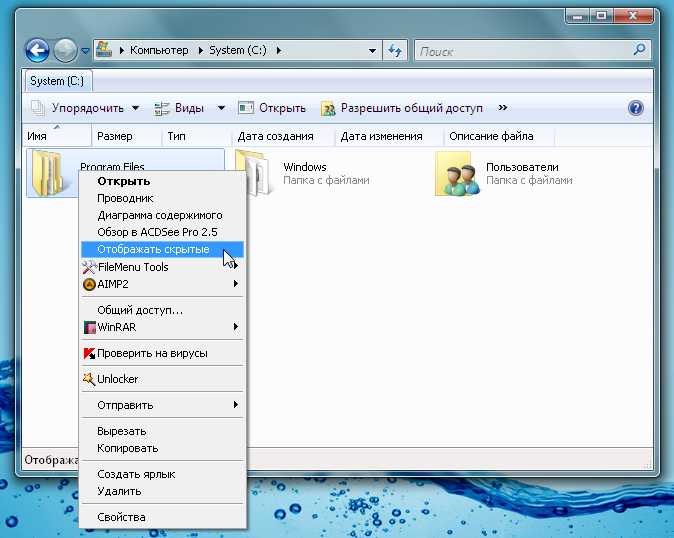Image resolution: width=674 pixels, height=538 pixels.
Task: Open the Отправить submenu
Action: [162, 405]
